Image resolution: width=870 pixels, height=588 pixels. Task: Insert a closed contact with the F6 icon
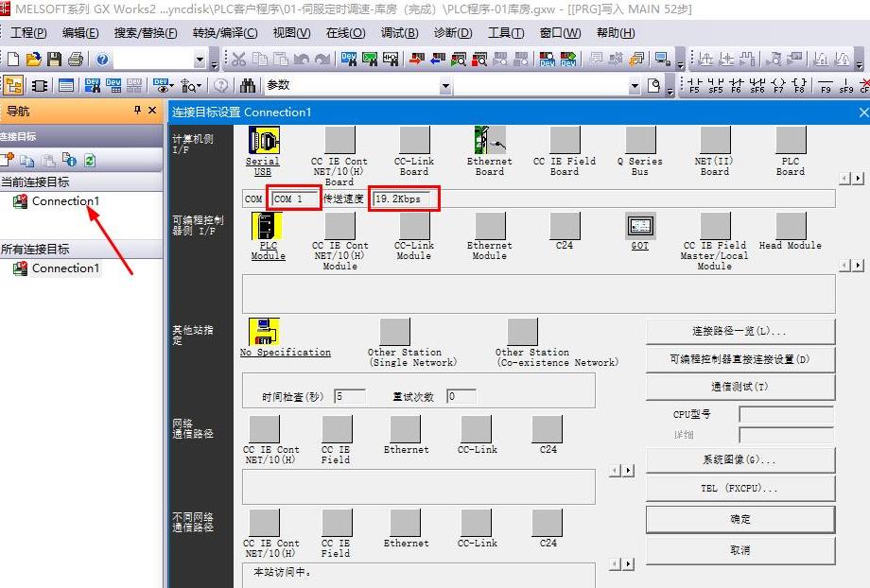pyautogui.click(x=737, y=85)
